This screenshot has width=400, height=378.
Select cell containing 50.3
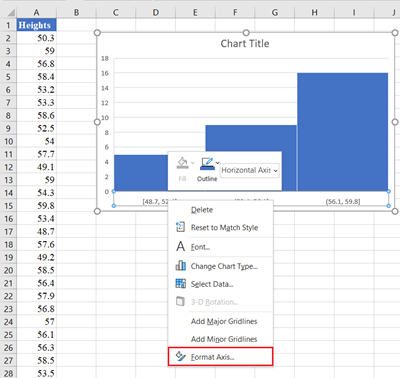tap(36, 38)
